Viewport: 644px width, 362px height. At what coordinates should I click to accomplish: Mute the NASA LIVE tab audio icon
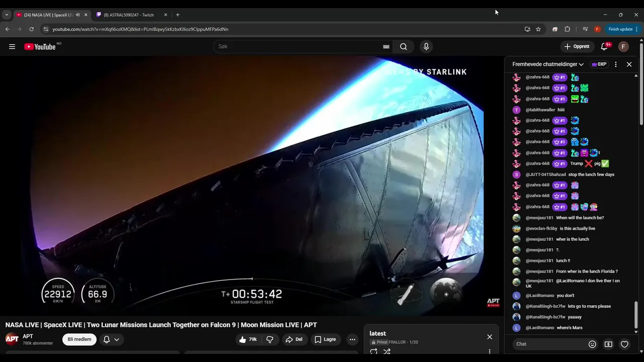pos(77,15)
